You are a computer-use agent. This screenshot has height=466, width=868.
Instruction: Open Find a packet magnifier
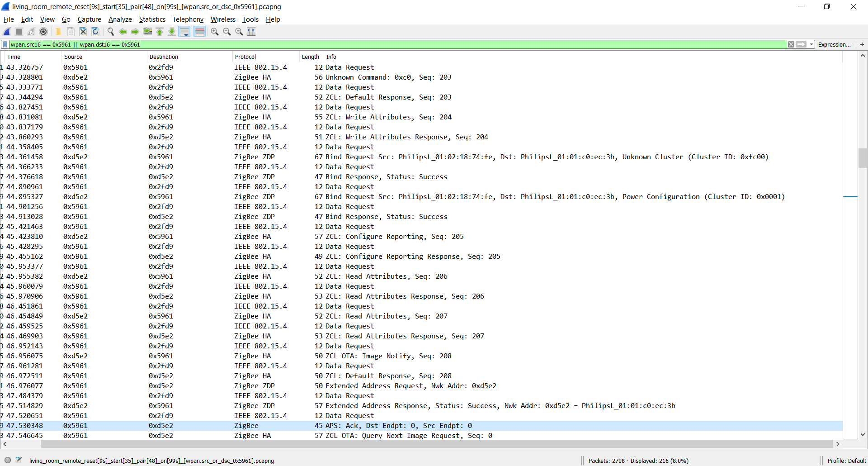click(x=110, y=32)
